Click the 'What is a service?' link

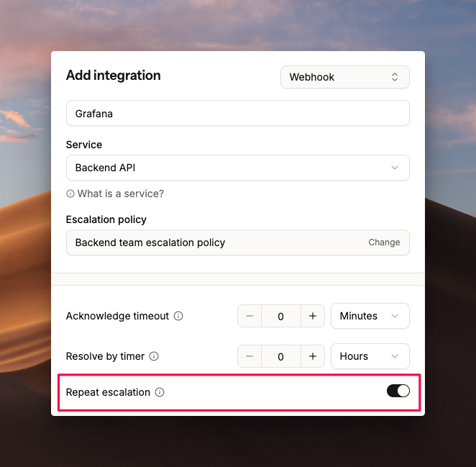pos(115,194)
